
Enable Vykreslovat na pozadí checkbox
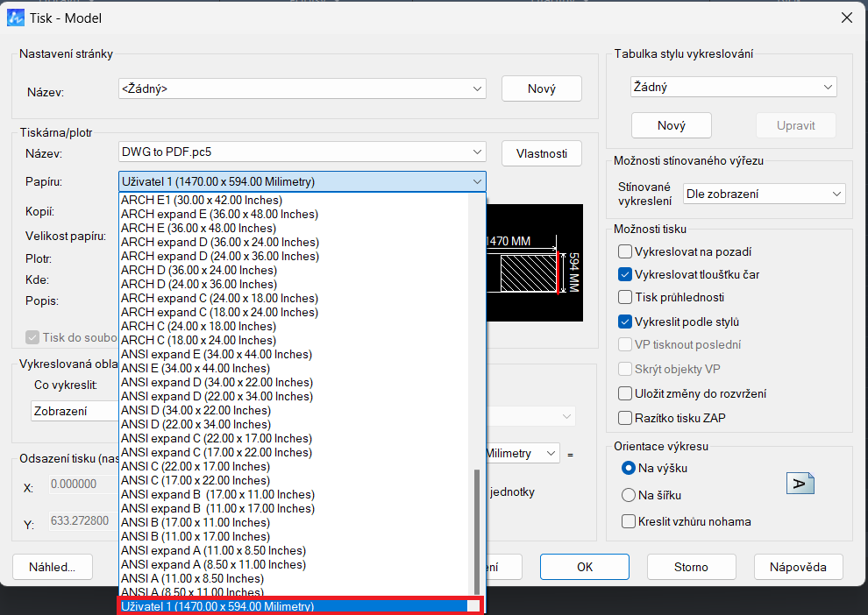tap(625, 251)
